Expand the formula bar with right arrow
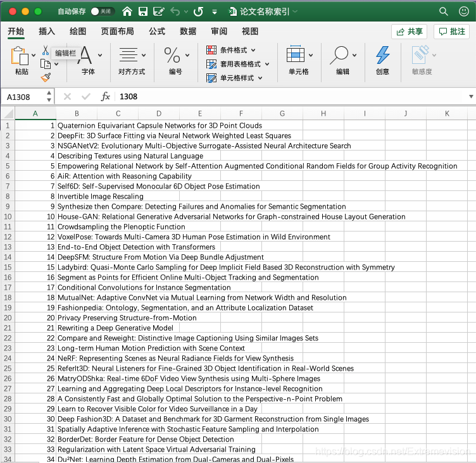 coord(471,97)
